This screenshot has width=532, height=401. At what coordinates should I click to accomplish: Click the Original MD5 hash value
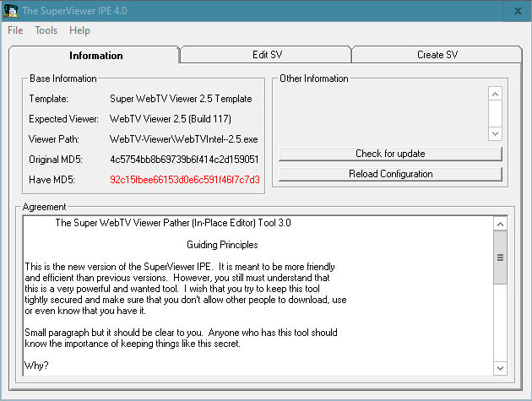(x=184, y=160)
